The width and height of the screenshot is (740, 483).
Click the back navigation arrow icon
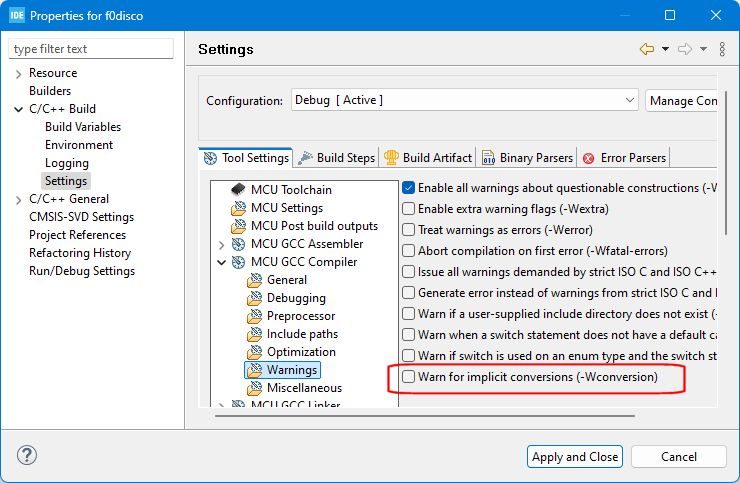pyautogui.click(x=646, y=49)
